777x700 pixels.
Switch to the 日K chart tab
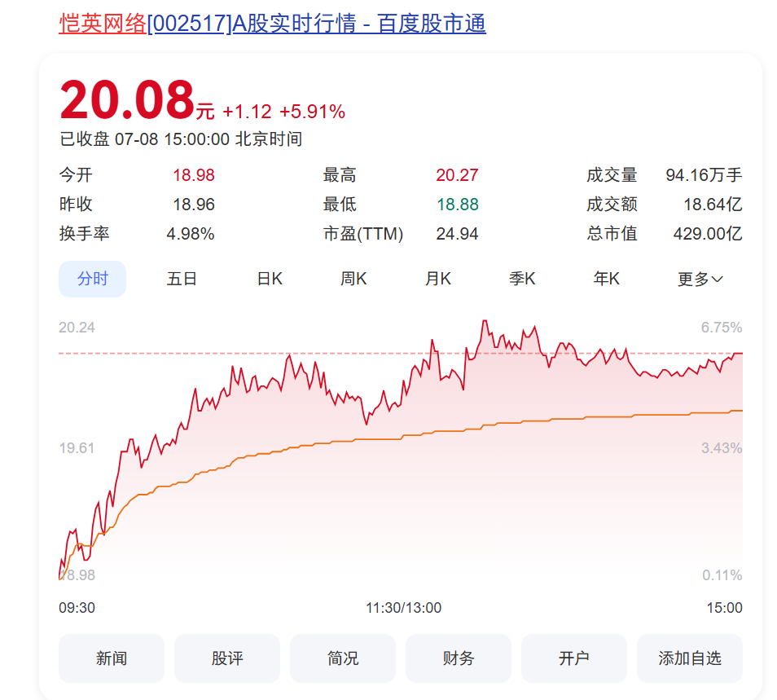point(270,279)
